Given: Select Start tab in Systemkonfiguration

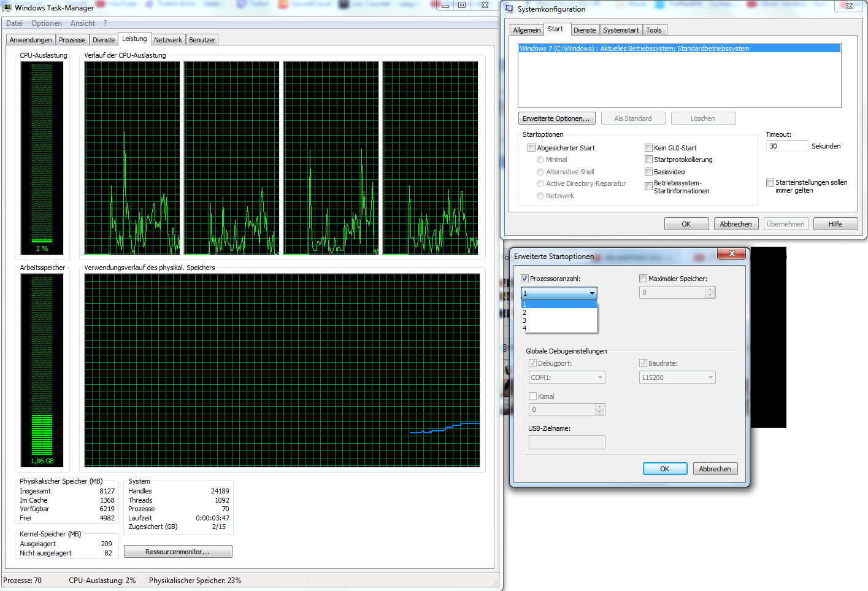Looking at the screenshot, I should [x=556, y=29].
